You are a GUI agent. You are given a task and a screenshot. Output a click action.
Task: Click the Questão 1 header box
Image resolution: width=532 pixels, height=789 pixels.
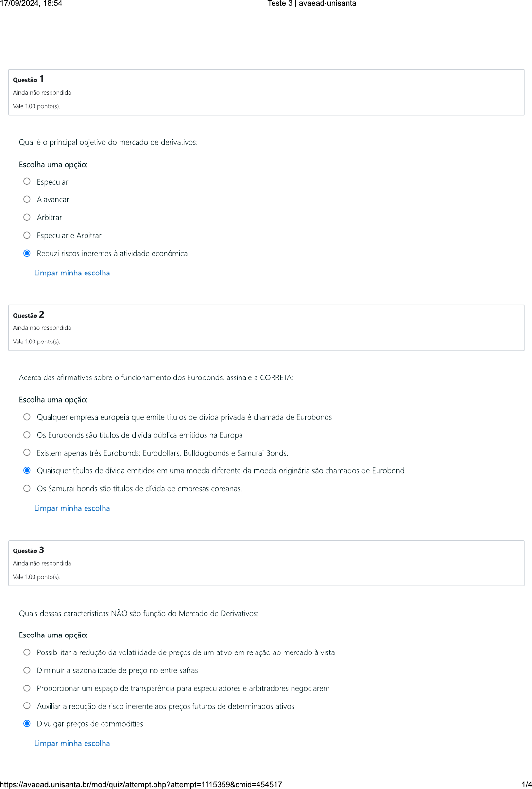tap(266, 92)
